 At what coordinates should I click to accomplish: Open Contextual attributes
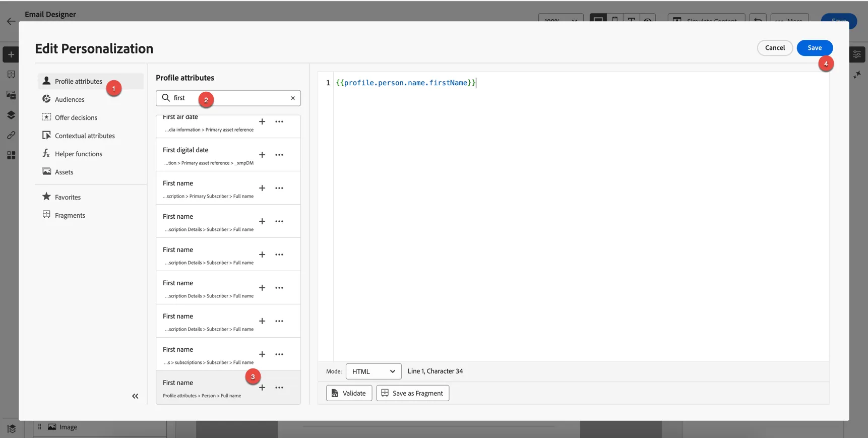[91, 136]
